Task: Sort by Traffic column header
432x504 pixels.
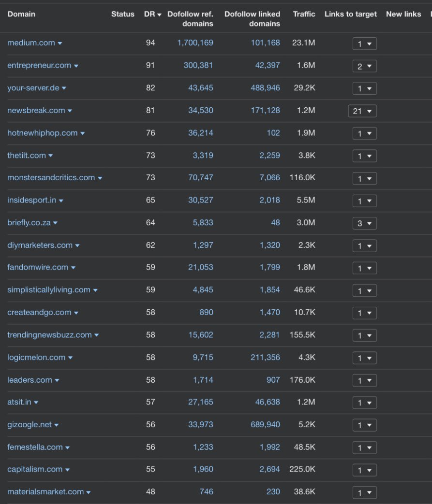Action: coord(304,14)
